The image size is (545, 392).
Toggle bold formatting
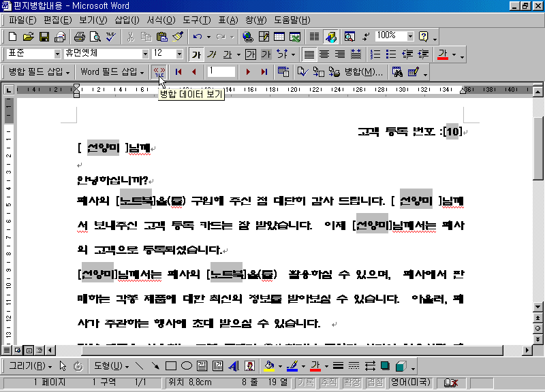pos(196,54)
